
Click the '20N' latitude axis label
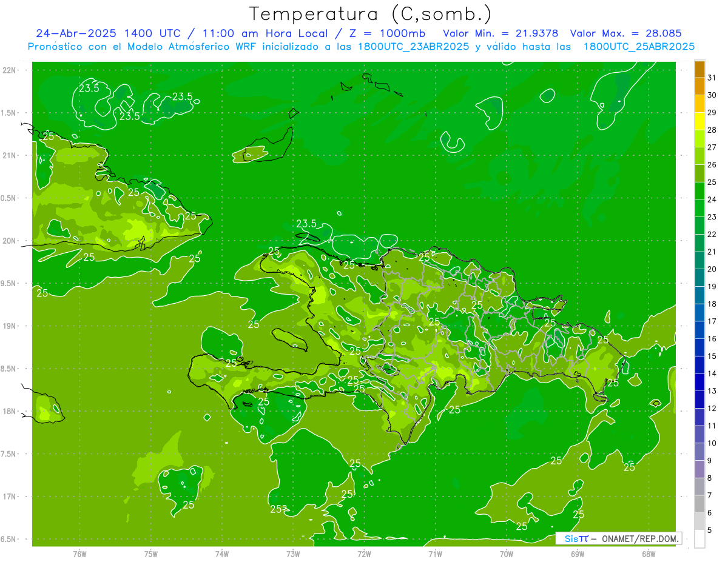pyautogui.click(x=10, y=241)
